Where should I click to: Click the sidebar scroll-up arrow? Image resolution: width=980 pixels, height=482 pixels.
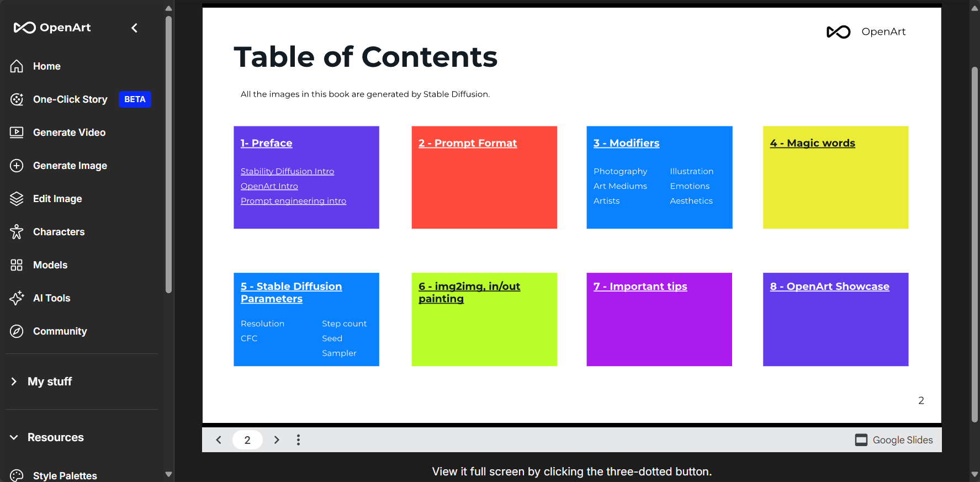point(168,8)
